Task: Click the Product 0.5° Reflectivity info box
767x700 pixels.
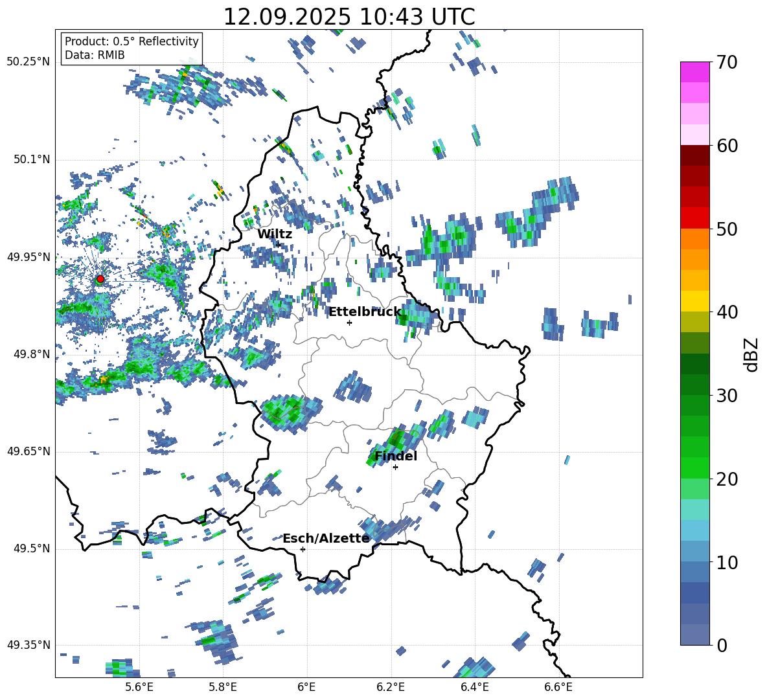Action: pos(132,49)
